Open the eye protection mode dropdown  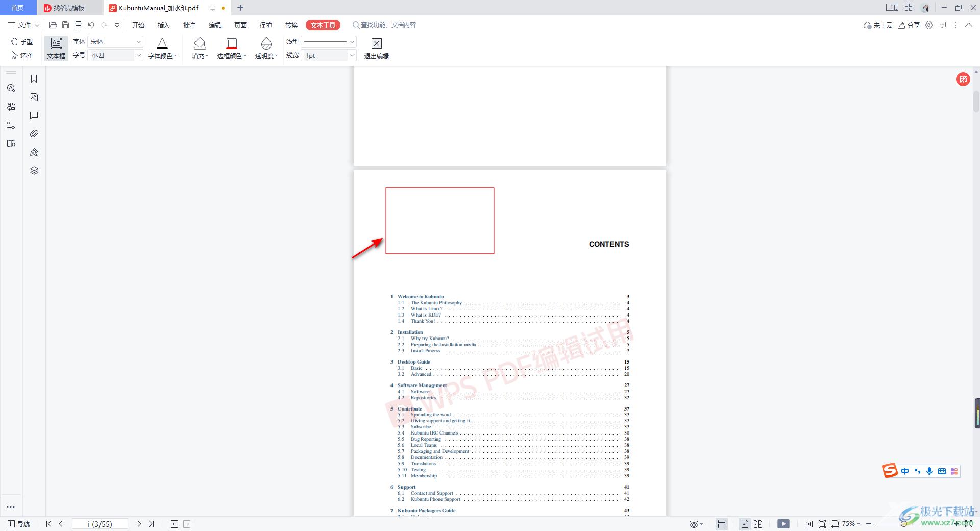pyautogui.click(x=696, y=524)
